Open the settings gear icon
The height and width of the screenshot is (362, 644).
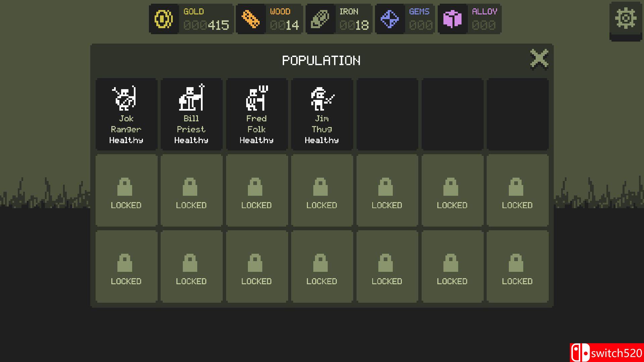click(x=626, y=19)
